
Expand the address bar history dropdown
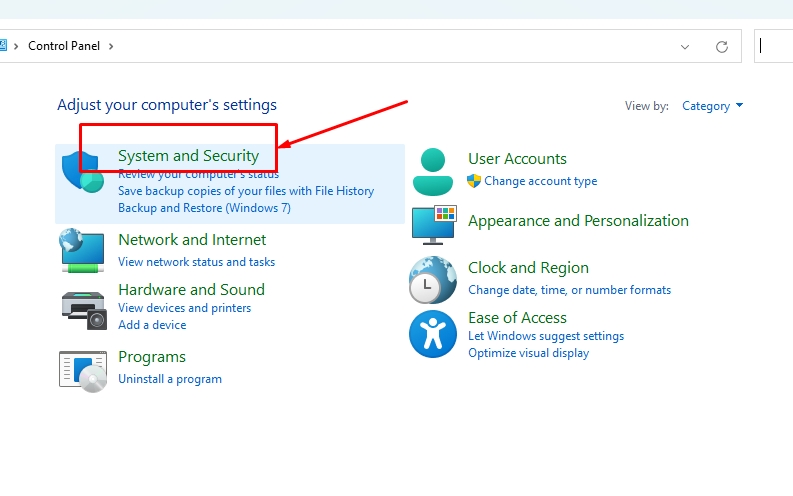coord(685,47)
